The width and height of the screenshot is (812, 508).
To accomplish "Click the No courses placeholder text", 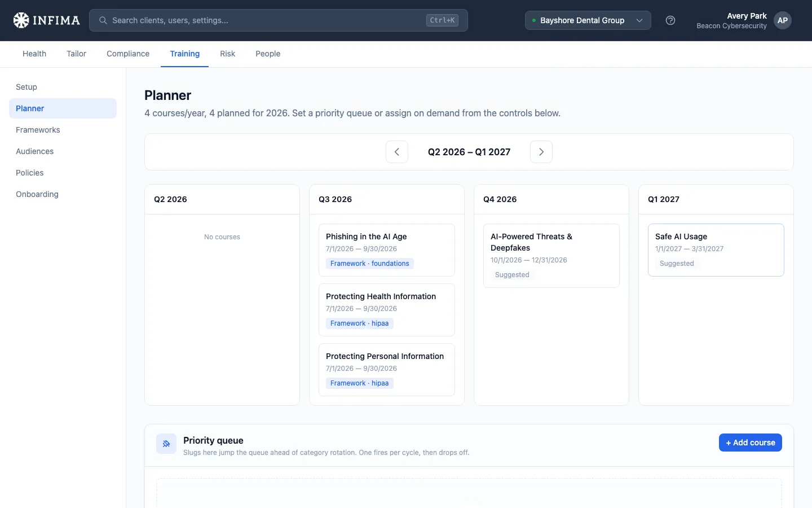I will coord(222,237).
